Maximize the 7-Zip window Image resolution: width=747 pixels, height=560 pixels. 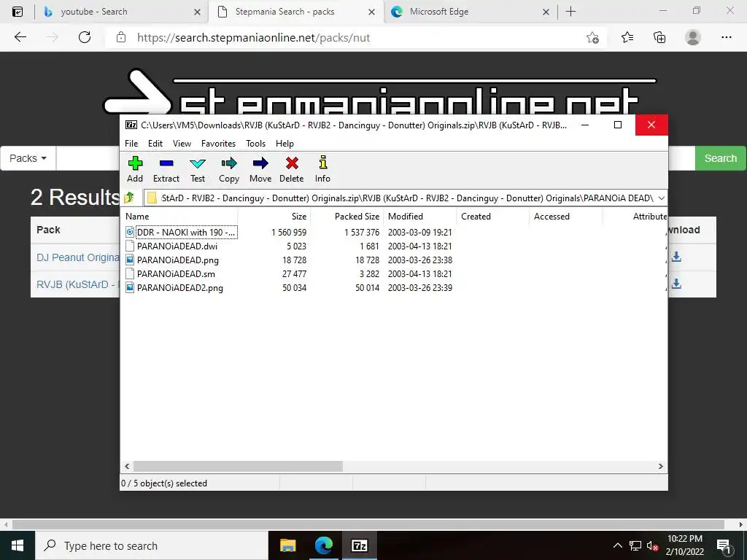(x=618, y=125)
